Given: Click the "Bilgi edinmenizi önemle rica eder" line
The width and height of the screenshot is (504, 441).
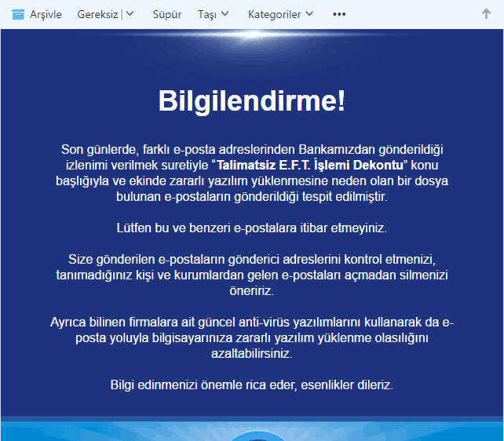Looking at the screenshot, I should click(x=251, y=385).
